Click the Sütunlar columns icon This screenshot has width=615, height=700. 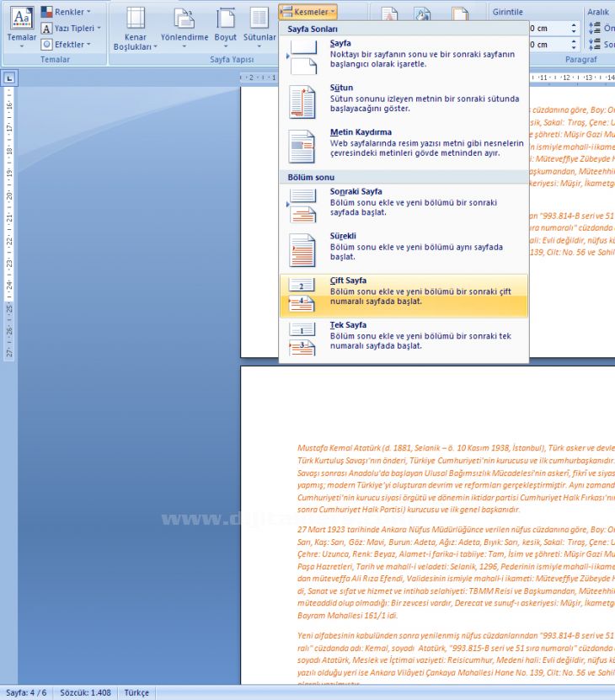click(259, 19)
